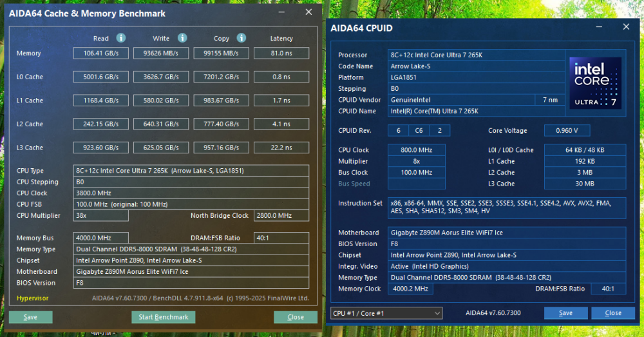Image resolution: width=644 pixels, height=337 pixels.
Task: Click the L3 Cache Copy value field
Action: coord(222,148)
